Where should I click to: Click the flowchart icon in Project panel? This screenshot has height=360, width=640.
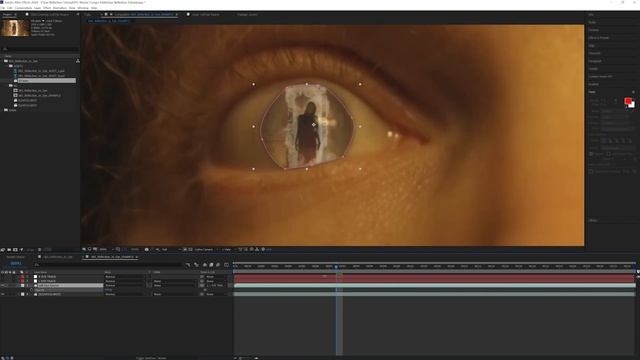(x=78, y=61)
